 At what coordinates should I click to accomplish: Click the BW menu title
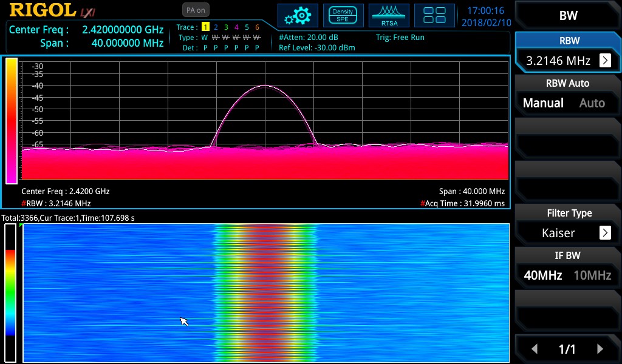point(568,16)
